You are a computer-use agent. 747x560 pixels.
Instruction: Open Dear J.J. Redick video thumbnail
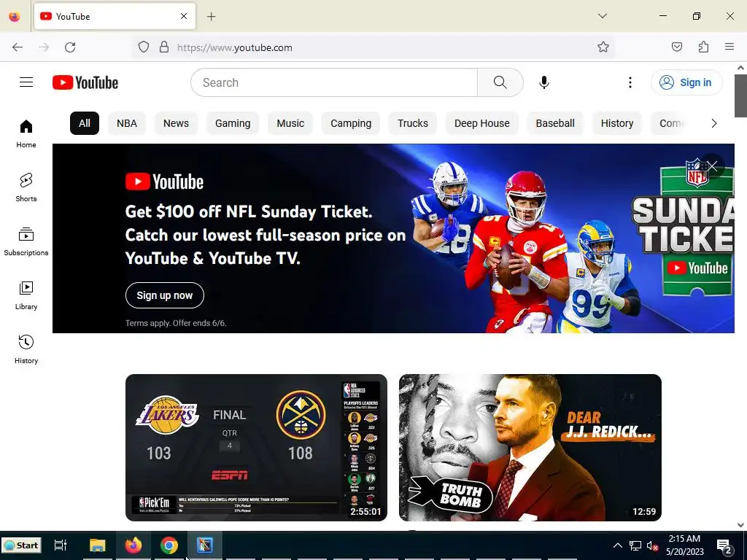pos(530,447)
